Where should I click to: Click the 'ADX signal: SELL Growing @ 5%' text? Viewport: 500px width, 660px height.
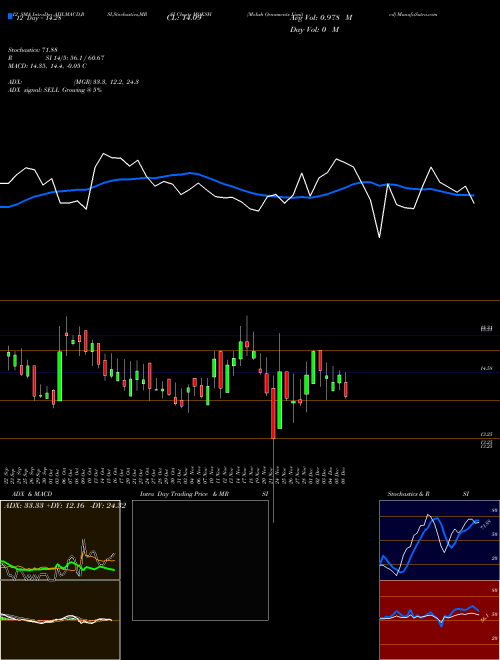tap(55, 90)
